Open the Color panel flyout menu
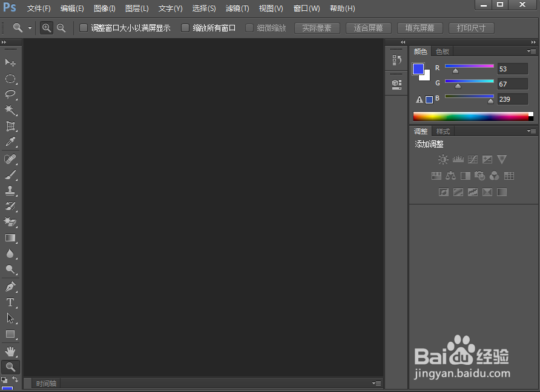540x392 pixels. pos(532,51)
